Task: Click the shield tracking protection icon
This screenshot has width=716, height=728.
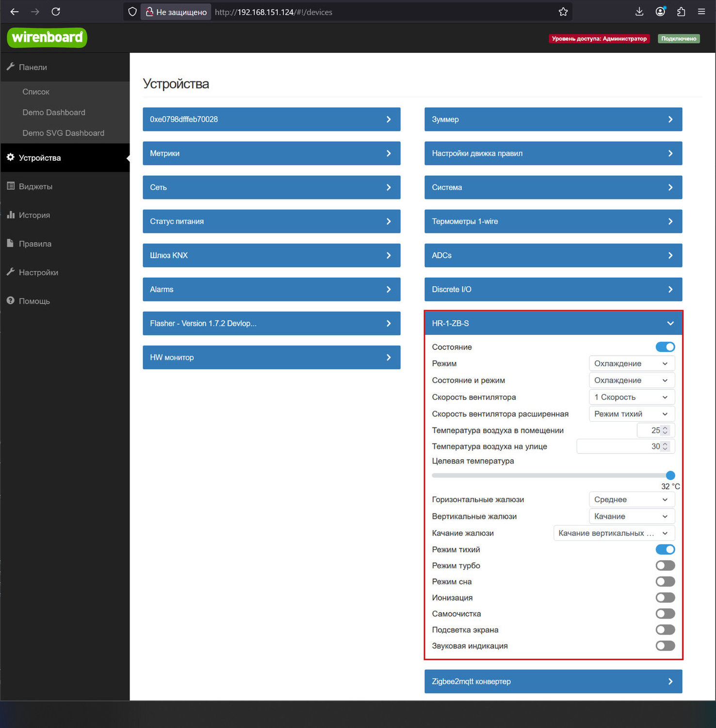Action: point(132,12)
